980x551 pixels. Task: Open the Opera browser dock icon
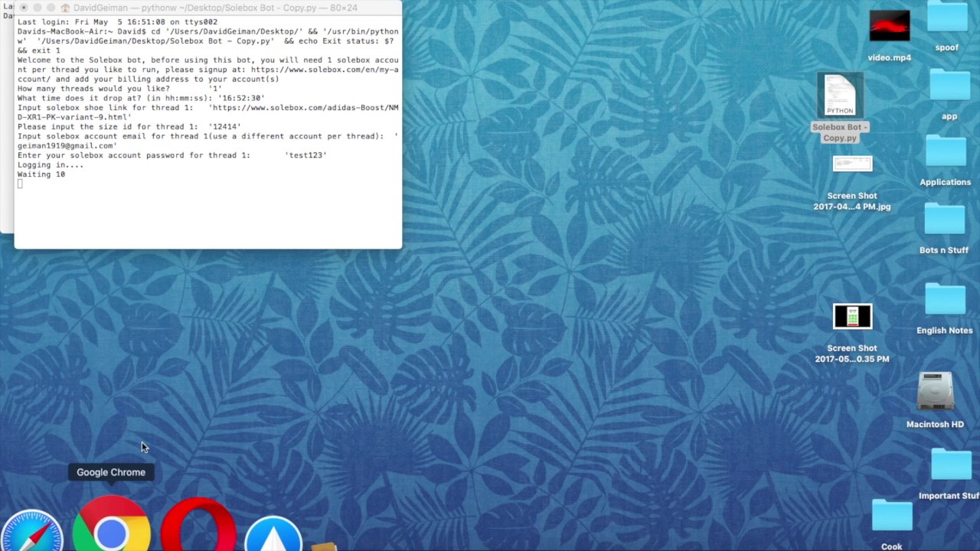tap(198, 526)
